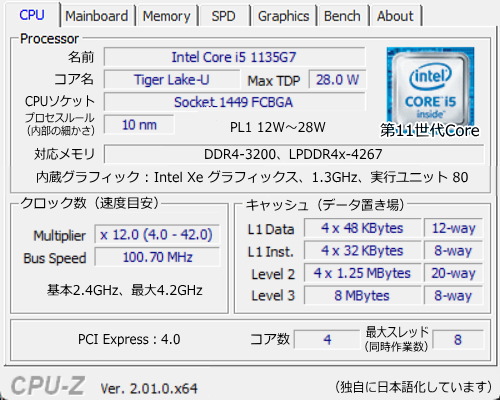Click the クロック数（速度目安）group label

click(89, 203)
